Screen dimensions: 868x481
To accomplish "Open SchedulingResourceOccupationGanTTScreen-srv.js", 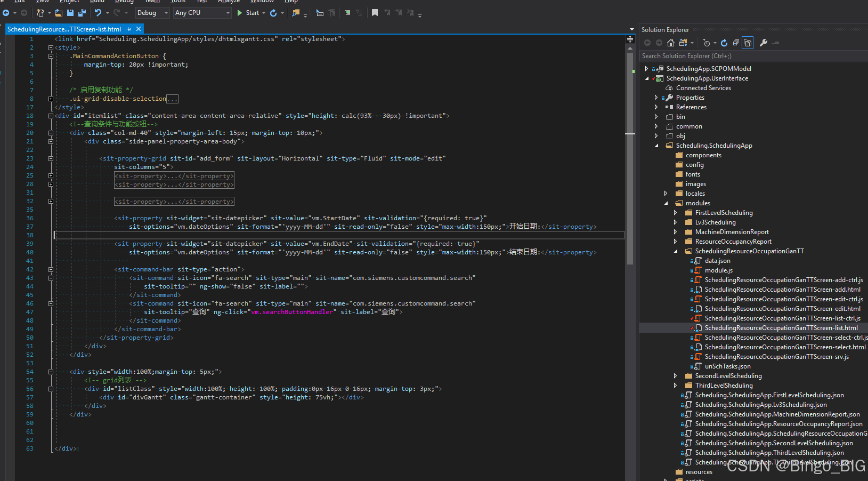I will click(776, 357).
